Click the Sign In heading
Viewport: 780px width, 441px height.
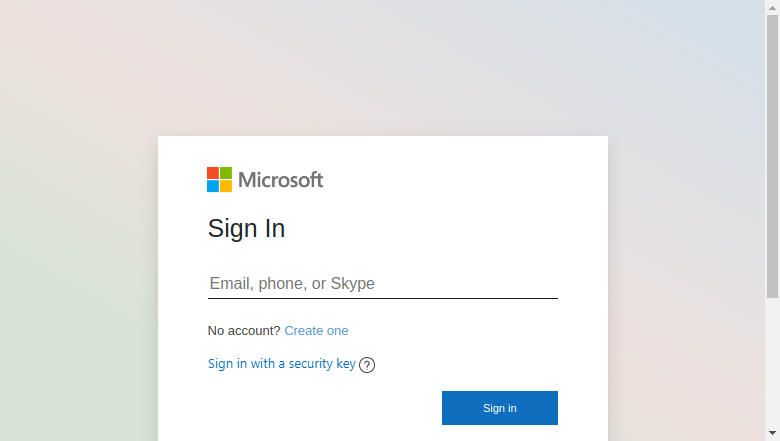coord(246,229)
